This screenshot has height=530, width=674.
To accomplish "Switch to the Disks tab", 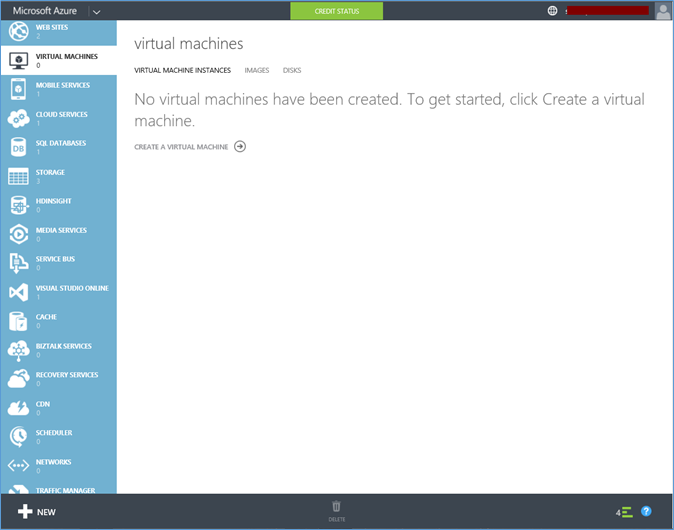I will 292,70.
